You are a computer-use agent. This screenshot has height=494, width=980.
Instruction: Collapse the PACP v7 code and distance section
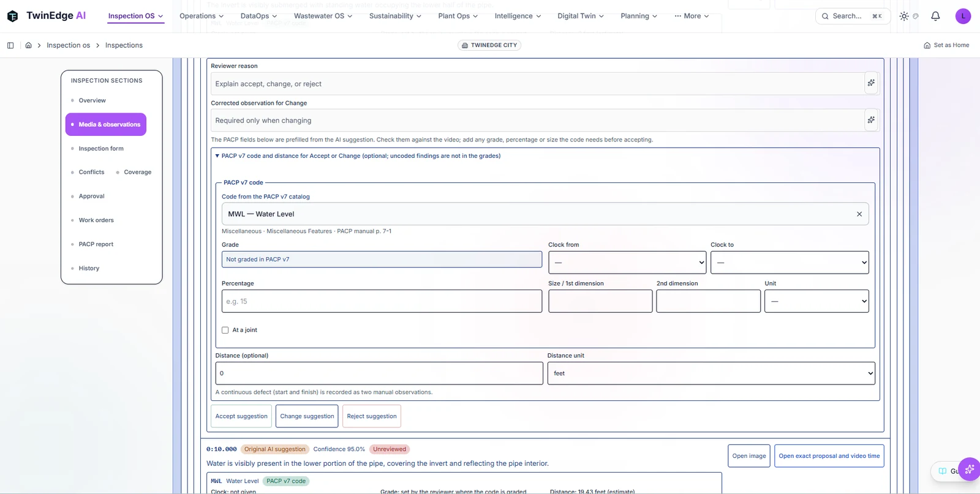[358, 156]
